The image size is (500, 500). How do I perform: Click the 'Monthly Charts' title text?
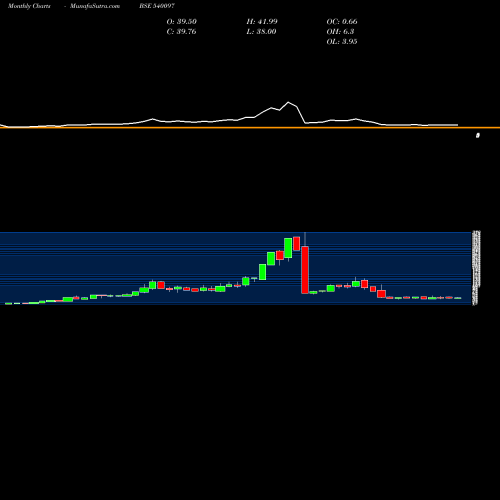tap(29, 6)
